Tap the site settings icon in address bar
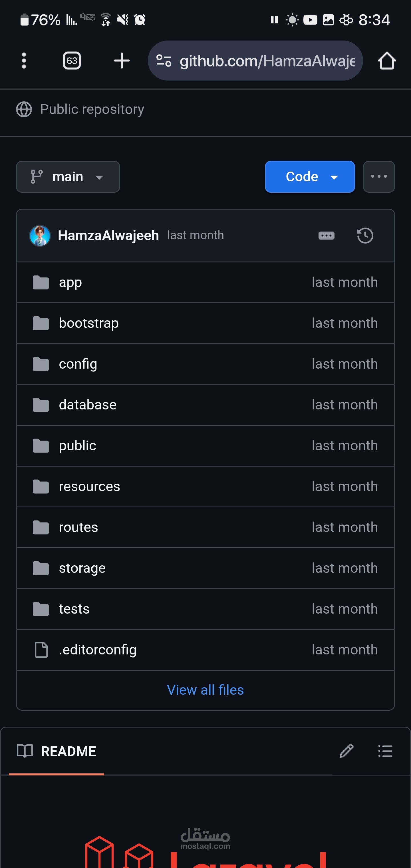The width and height of the screenshot is (411, 868). click(164, 61)
